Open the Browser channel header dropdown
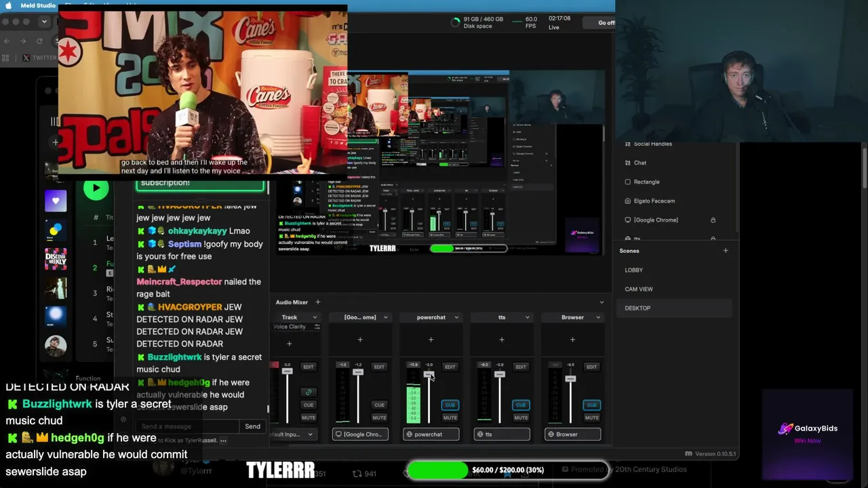The width and height of the screenshot is (868, 488). click(597, 317)
